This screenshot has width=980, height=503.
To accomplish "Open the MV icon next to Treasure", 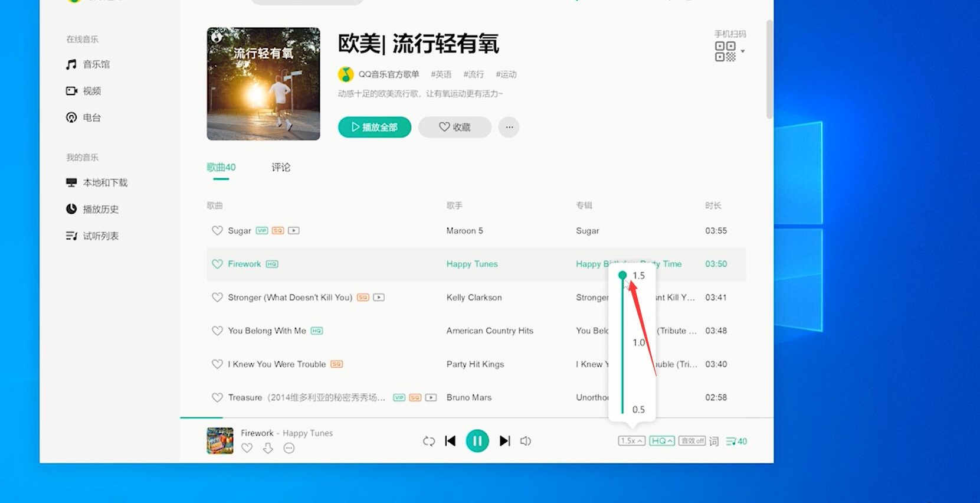I will 431,397.
